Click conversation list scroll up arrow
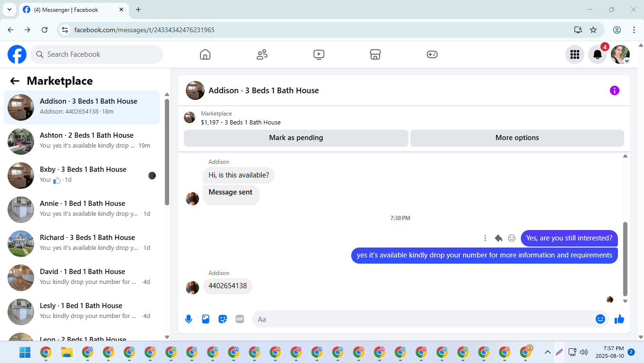644x363 pixels. 167,95
